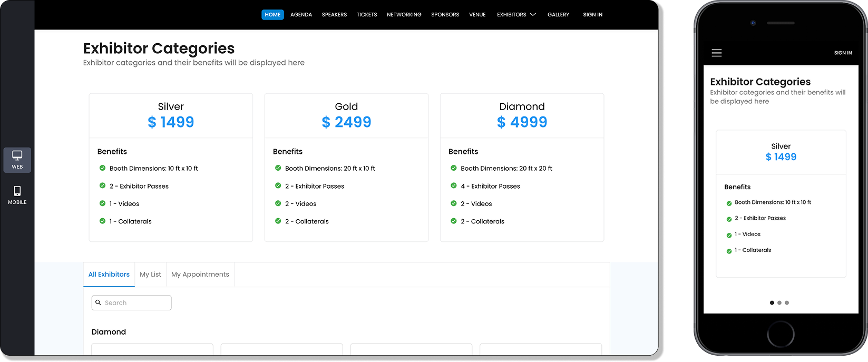Click the search magnifier icon

pyautogui.click(x=99, y=302)
